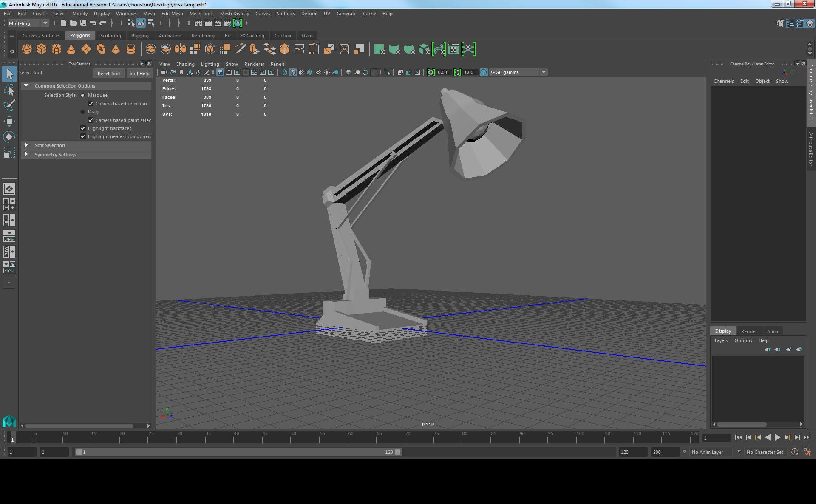Screen dimensions: 816x504
Task: Click the Tool Settings horizontal scrollbar
Action: (79, 425)
